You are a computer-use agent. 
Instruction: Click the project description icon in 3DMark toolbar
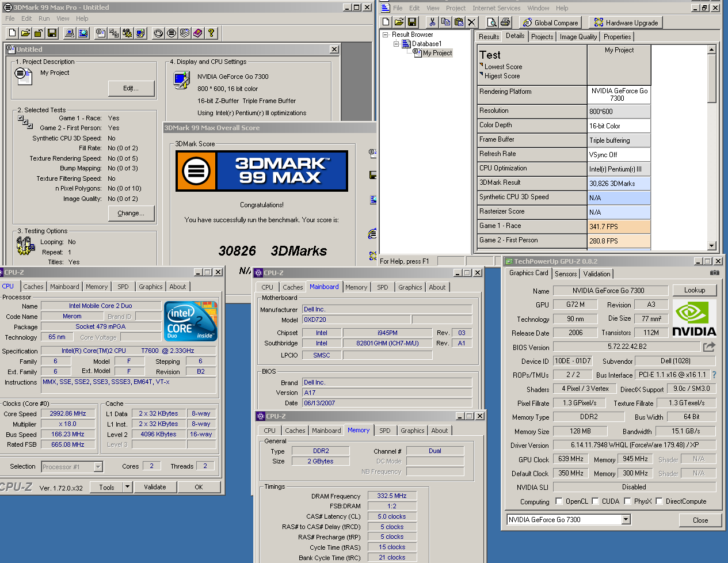click(101, 33)
